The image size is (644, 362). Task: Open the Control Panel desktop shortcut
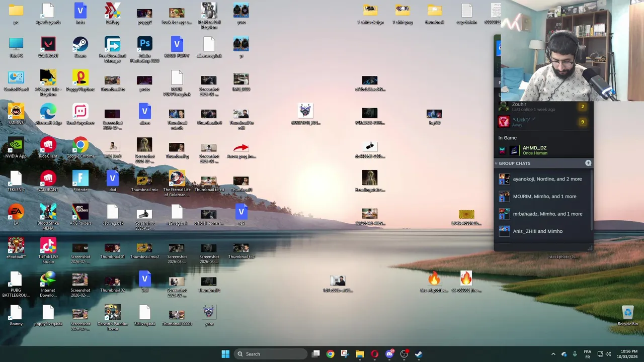pos(16,80)
